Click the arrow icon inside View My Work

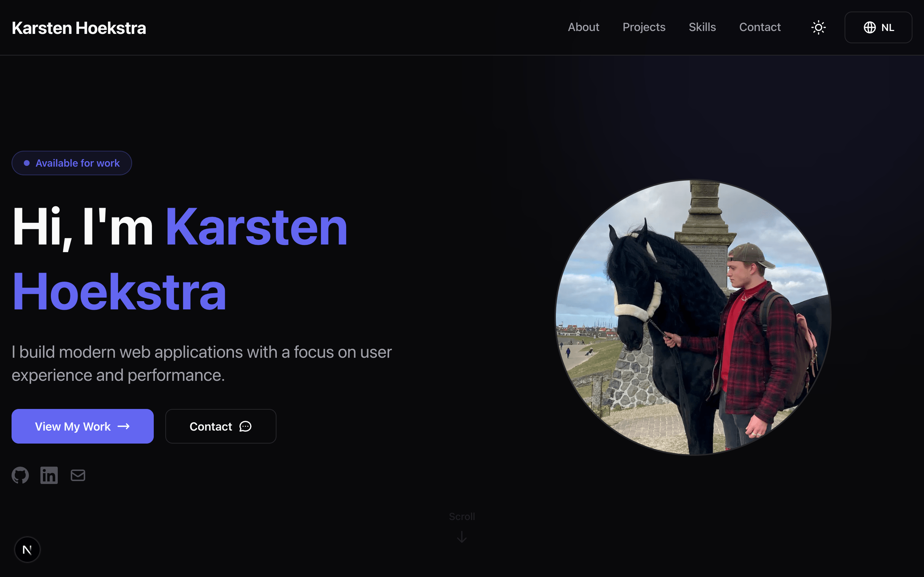click(124, 426)
